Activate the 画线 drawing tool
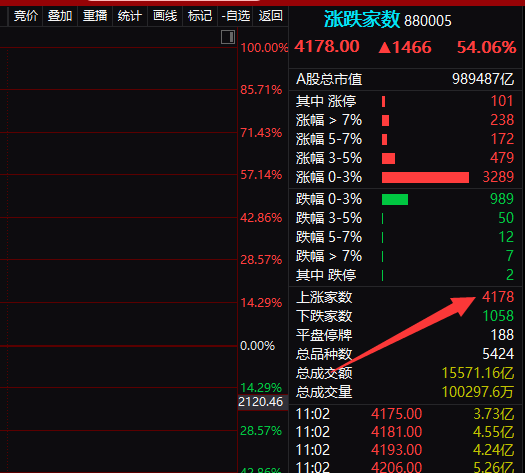525x473 pixels. (165, 16)
